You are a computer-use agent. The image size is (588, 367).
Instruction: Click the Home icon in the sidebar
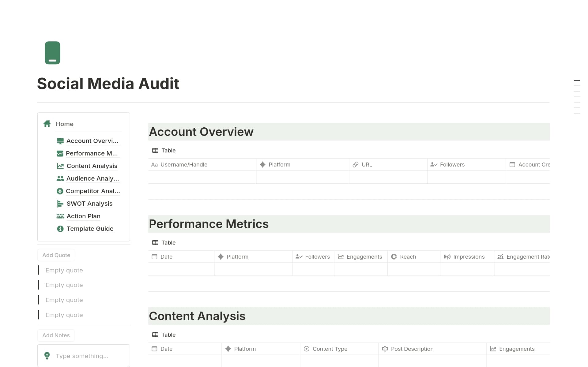pyautogui.click(x=47, y=124)
